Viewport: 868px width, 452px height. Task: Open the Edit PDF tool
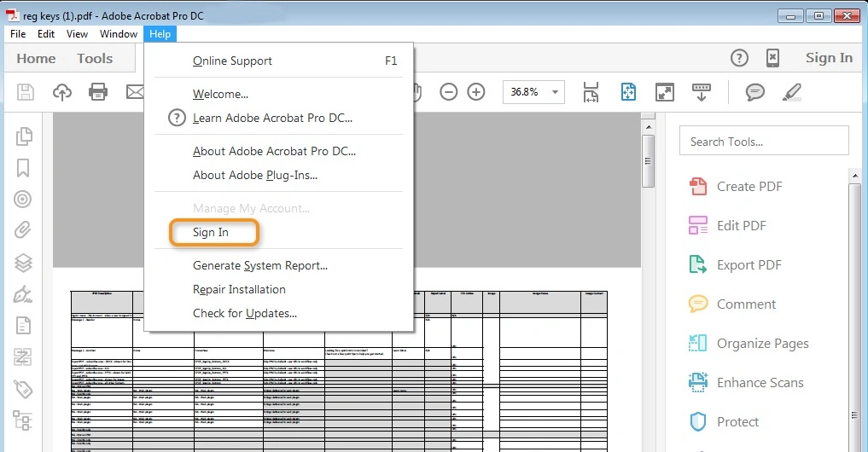728,226
